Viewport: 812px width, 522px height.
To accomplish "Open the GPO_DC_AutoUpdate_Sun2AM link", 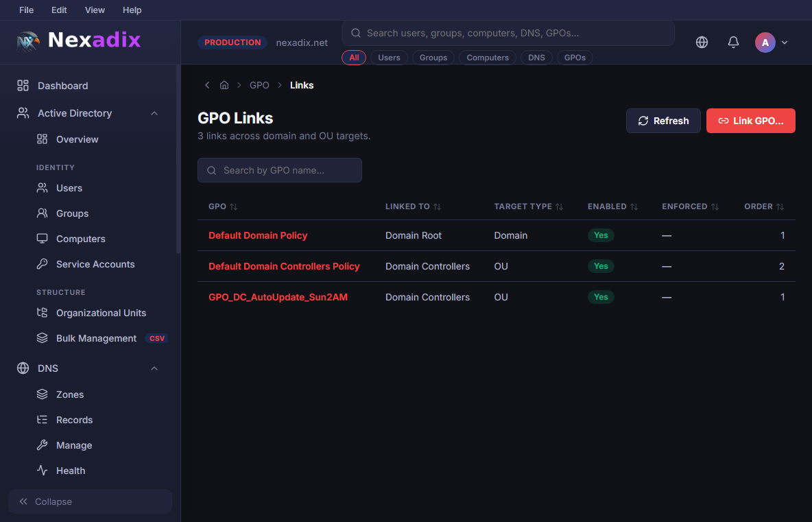I will (278, 297).
